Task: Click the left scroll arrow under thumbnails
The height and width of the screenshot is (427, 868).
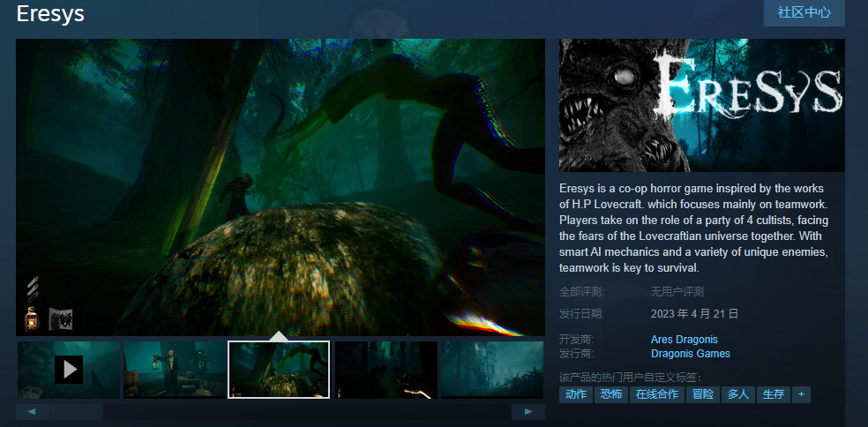Action: (x=32, y=412)
